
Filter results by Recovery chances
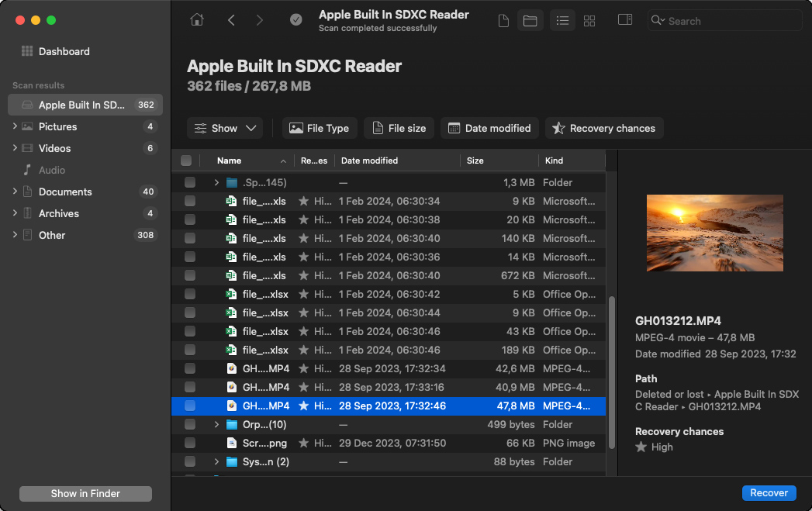(604, 128)
